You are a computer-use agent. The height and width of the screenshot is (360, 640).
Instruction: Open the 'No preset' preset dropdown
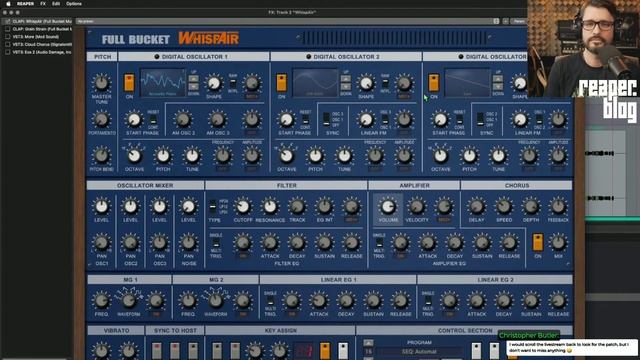(x=287, y=21)
